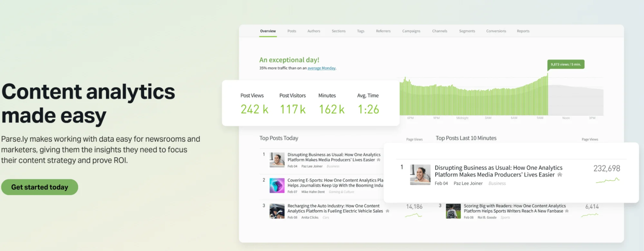Click the Gaming & Culture section label
This screenshot has height=251, width=644.
(x=341, y=192)
